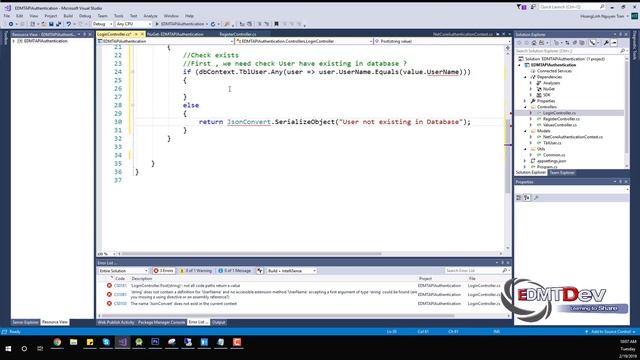Click Error List horizontal scrollbar
Viewport: 640px width, 360px height.
click(278, 316)
